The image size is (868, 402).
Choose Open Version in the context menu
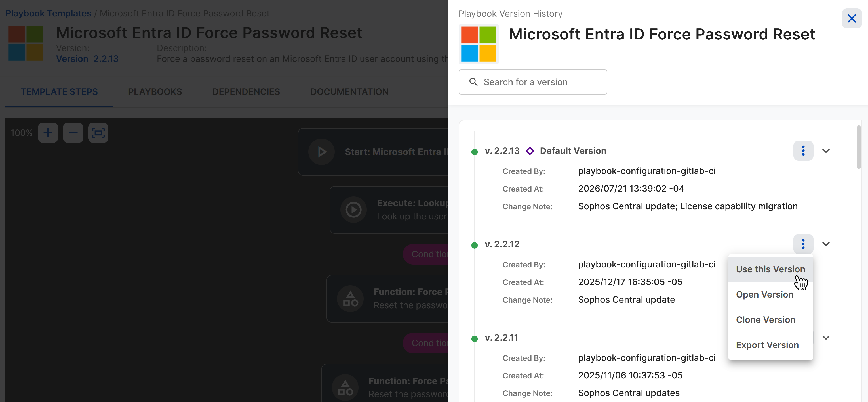click(770, 294)
